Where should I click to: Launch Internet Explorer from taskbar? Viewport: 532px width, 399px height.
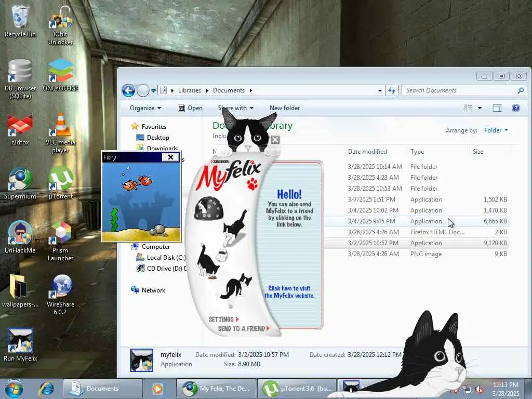pyautogui.click(x=46, y=389)
